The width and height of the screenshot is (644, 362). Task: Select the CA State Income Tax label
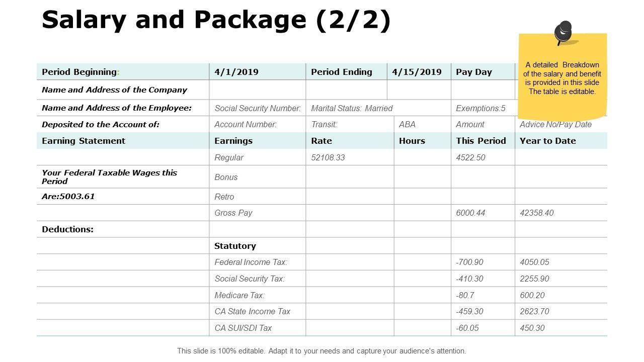(252, 311)
